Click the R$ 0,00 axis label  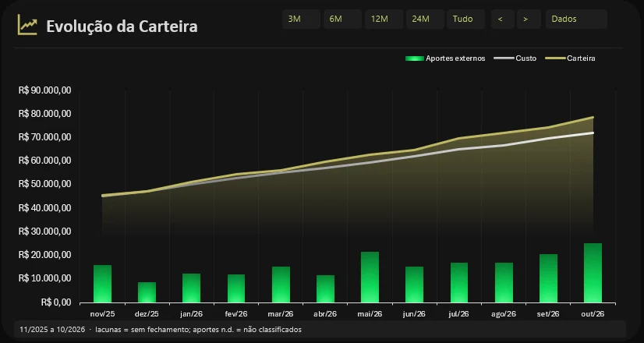pos(56,302)
